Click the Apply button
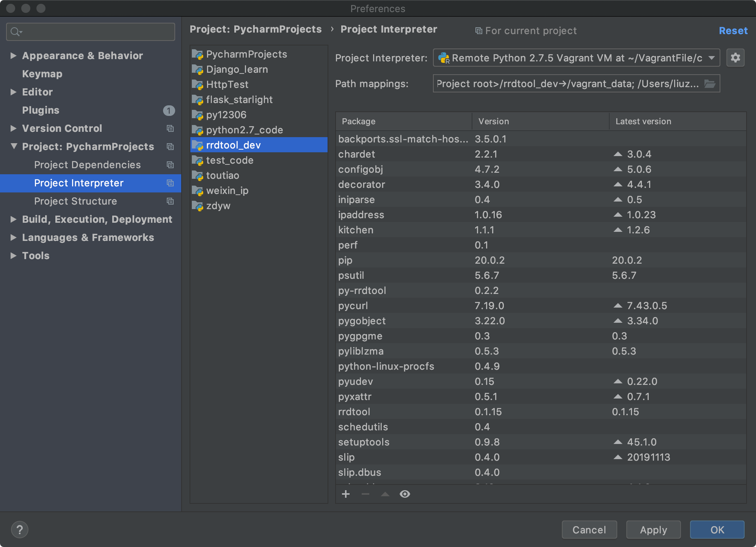Screen dimensions: 756x547 tap(653, 530)
